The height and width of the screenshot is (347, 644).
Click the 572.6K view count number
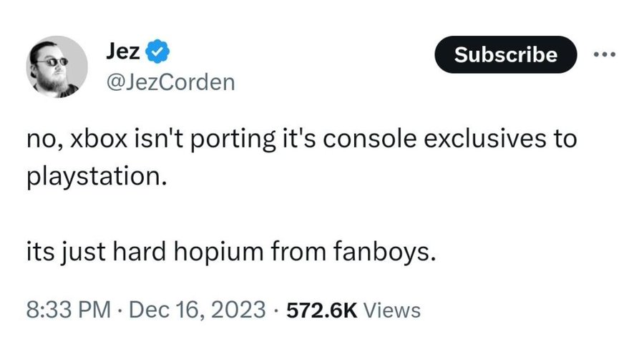[x=321, y=310]
